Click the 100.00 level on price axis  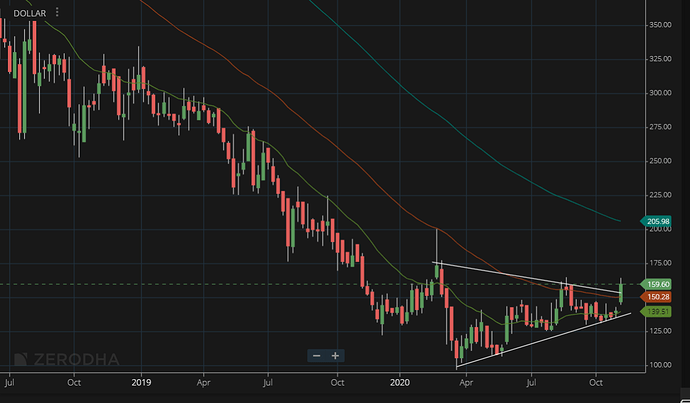coord(658,365)
